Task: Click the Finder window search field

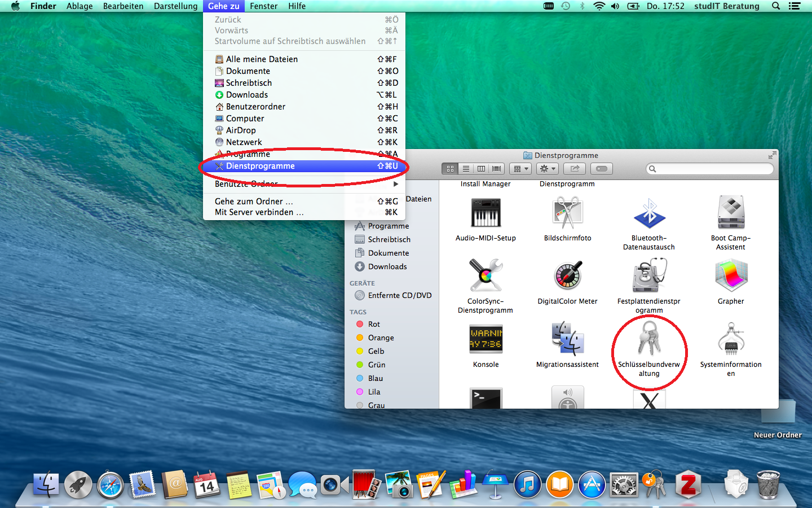Action: click(x=710, y=169)
